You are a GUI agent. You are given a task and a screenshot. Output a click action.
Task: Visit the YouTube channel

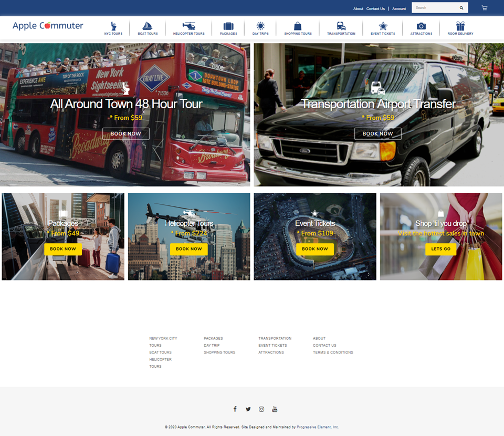pos(275,409)
